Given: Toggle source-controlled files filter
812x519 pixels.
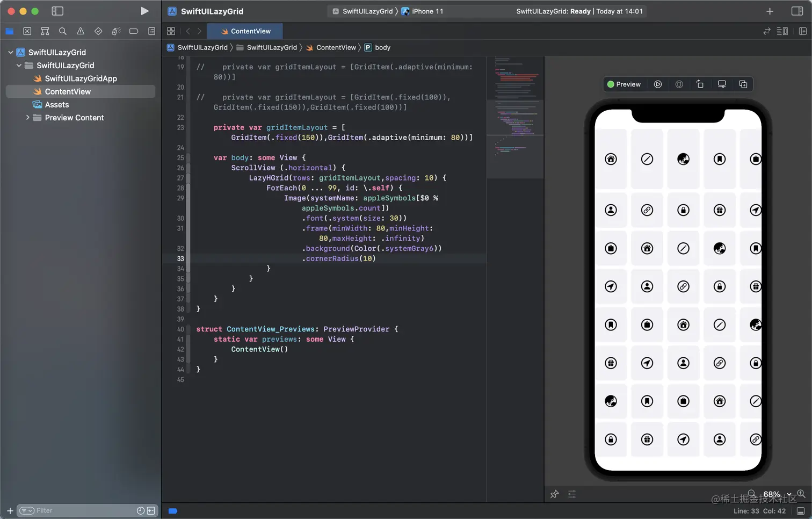Looking at the screenshot, I should click(x=151, y=510).
